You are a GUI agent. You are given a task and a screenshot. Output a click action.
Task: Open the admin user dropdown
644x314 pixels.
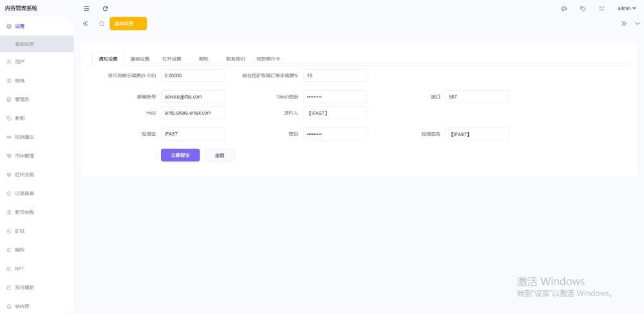[626, 8]
